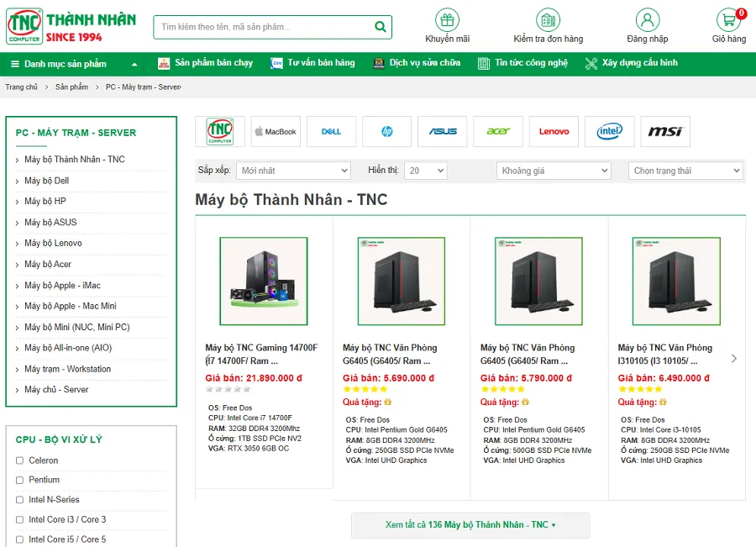This screenshot has width=756, height=547.
Task: Open product image of 5.790.000 đ PC
Action: click(538, 281)
